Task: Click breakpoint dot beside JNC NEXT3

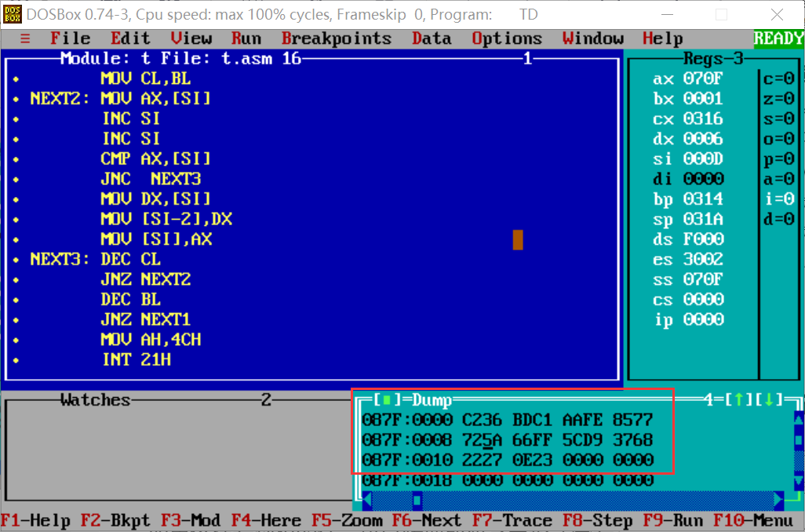Action: [16, 179]
